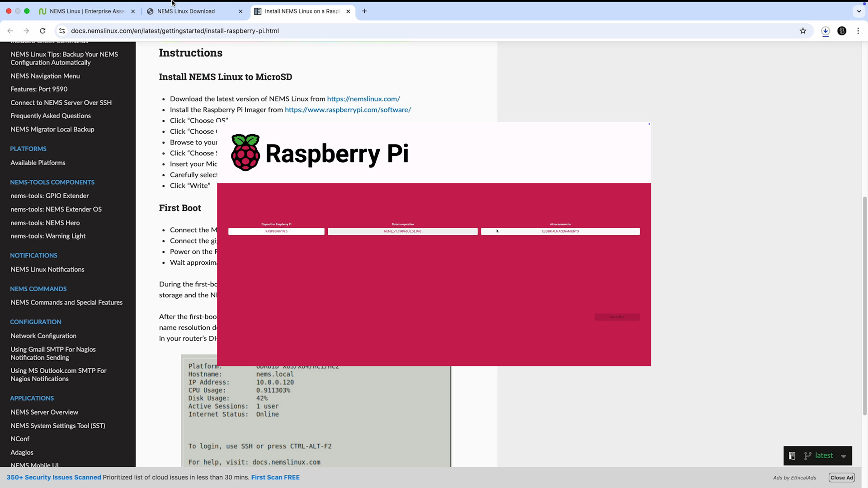Open the https://nemslinux.com/ link

(363, 99)
